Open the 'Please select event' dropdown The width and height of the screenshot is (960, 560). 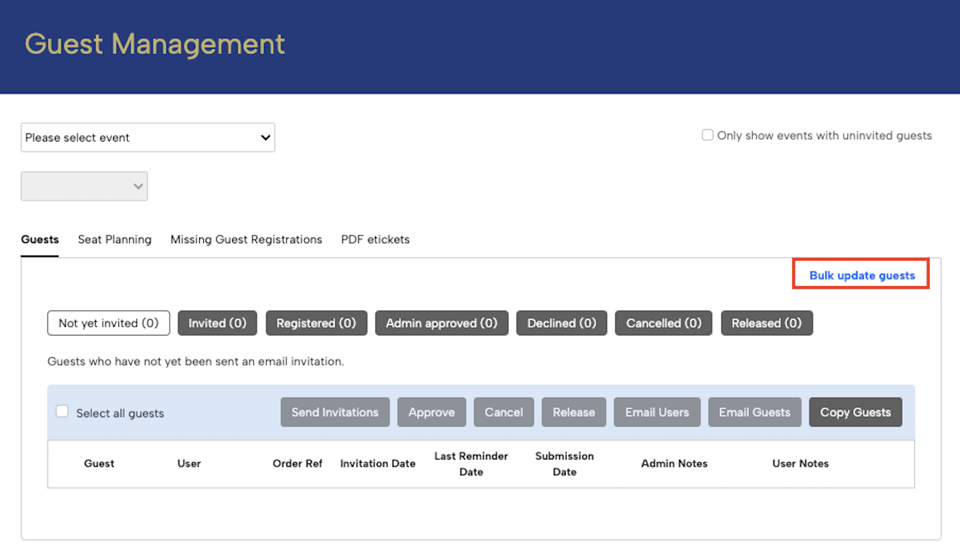point(147,137)
